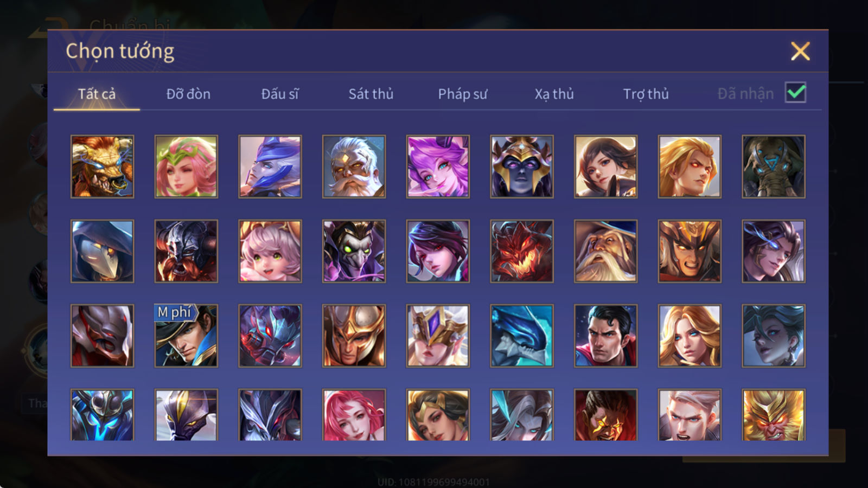
Task: Switch to the Đấu sĩ tab
Action: 280,94
